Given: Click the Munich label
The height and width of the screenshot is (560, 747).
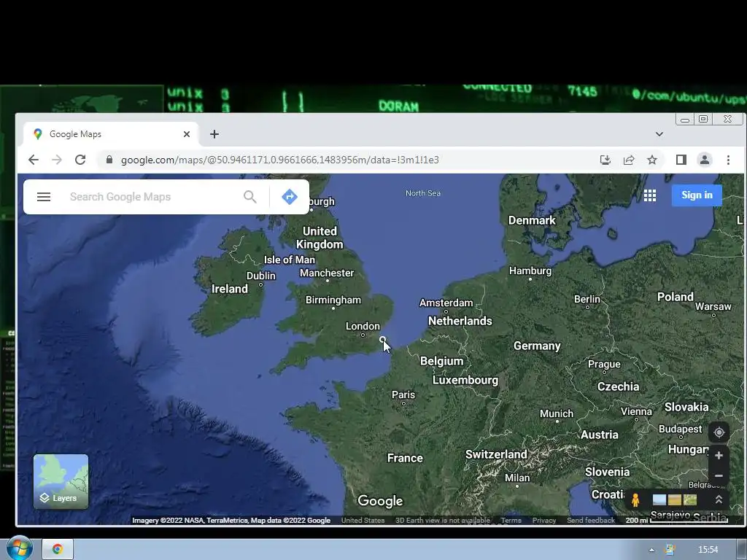Looking at the screenshot, I should click(x=557, y=414).
